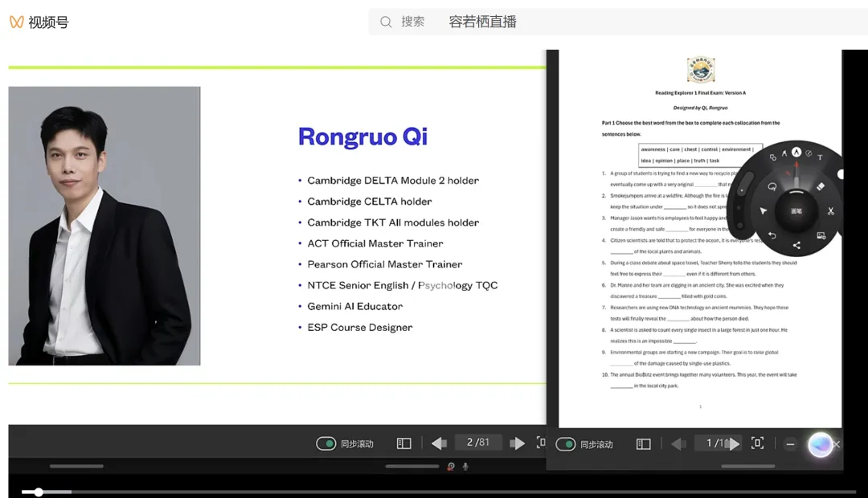Click the presenter portrait photo
868x498 pixels.
pos(104,226)
